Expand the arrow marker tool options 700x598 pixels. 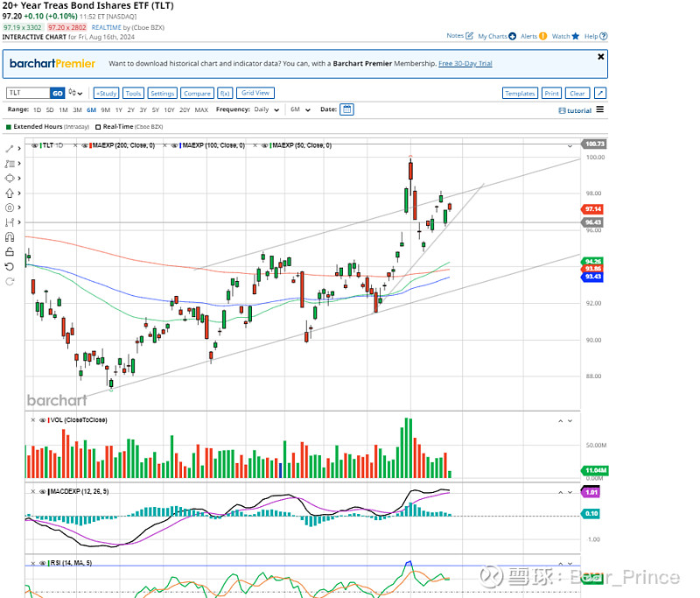(x=19, y=193)
